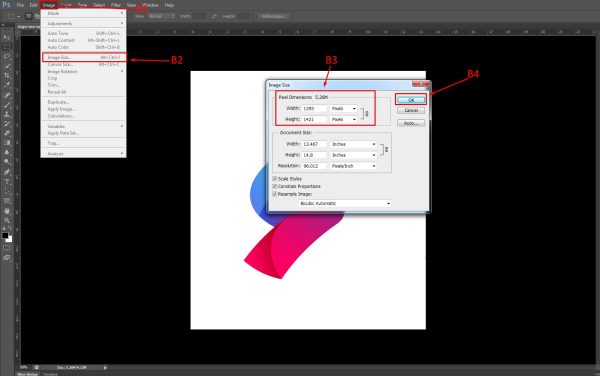Screen dimensions: 600x376
Task: Click Resolution input field
Action: pos(315,166)
